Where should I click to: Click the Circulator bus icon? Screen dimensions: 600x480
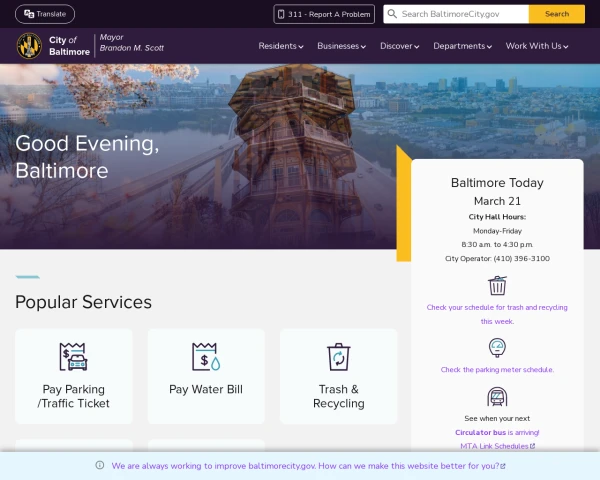coord(497,397)
